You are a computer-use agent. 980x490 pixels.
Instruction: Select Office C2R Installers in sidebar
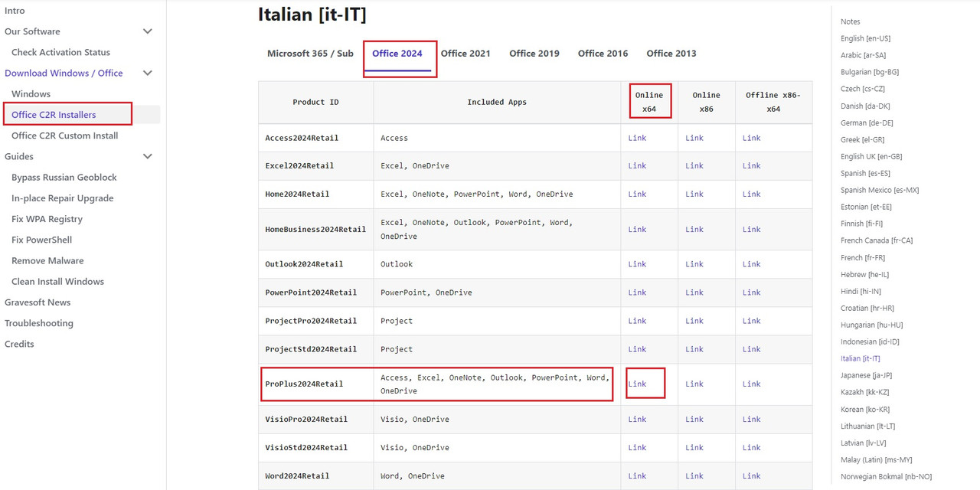click(54, 115)
